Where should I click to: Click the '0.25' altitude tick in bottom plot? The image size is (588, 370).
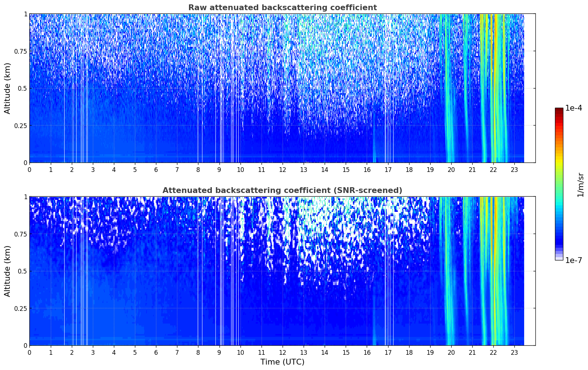[x=21, y=308]
